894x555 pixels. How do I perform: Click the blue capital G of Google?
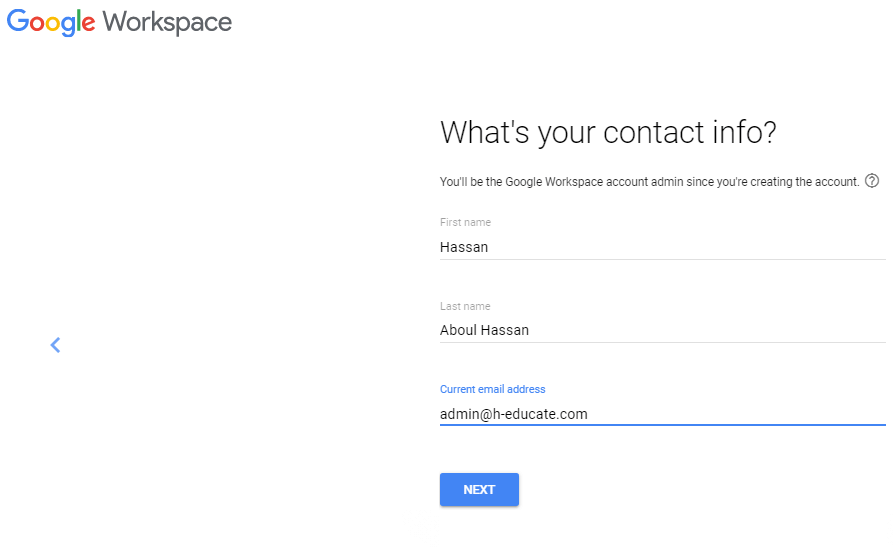(x=19, y=22)
